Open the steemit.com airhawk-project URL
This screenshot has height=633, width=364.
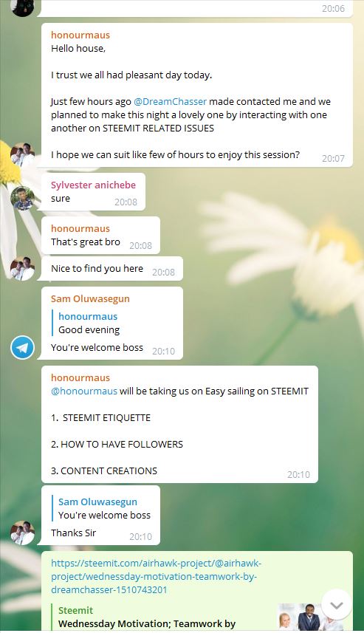(157, 576)
